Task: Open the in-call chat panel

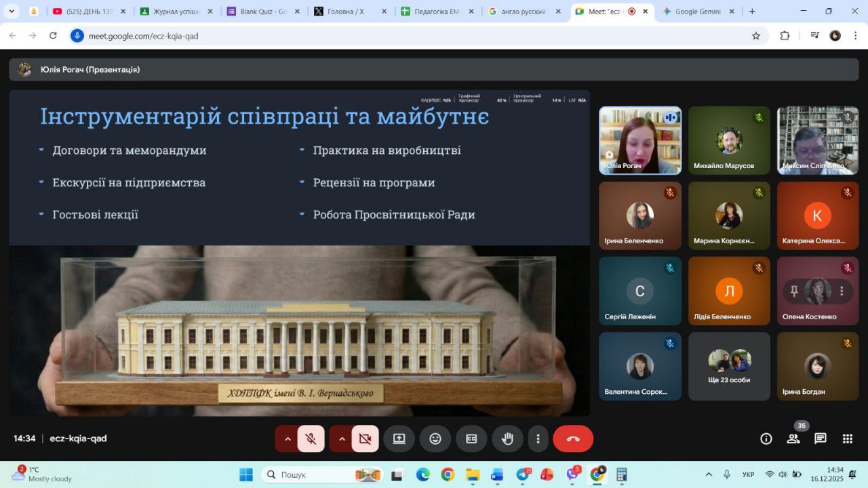Action: pyautogui.click(x=821, y=439)
